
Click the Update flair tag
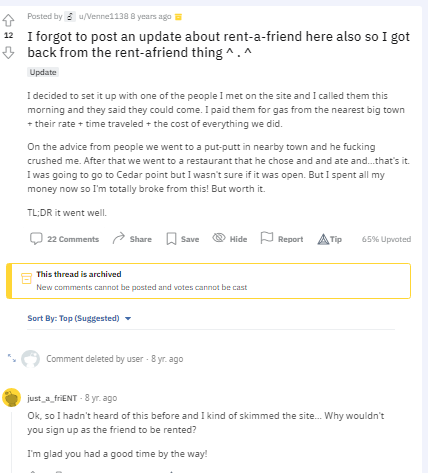coord(43,72)
